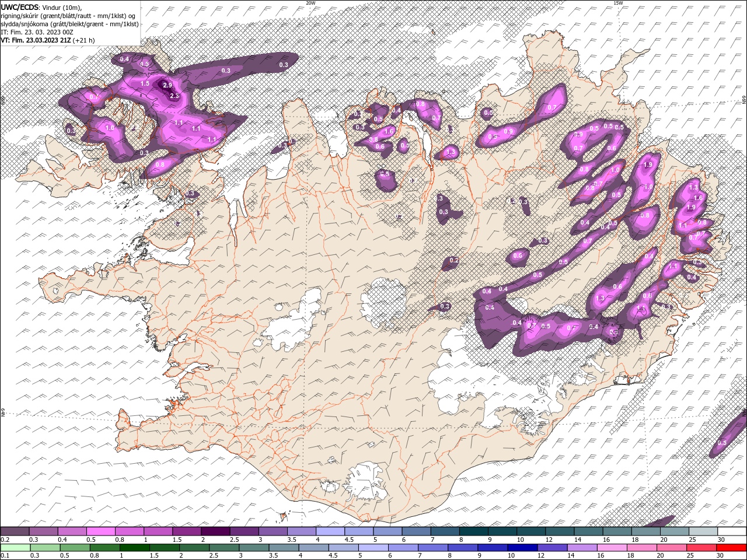Click the 'IT: Fim. 23. 03. 2023 00Z' line

click(37, 32)
